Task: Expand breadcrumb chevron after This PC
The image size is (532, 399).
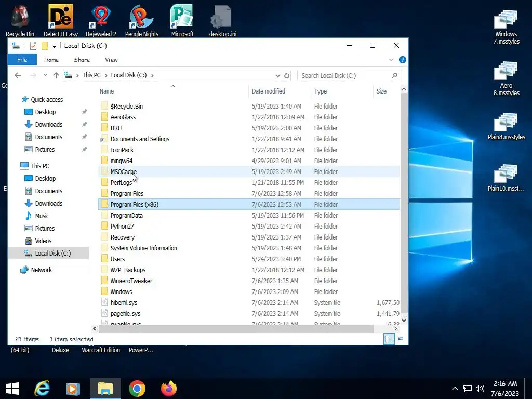Action: tap(106, 75)
